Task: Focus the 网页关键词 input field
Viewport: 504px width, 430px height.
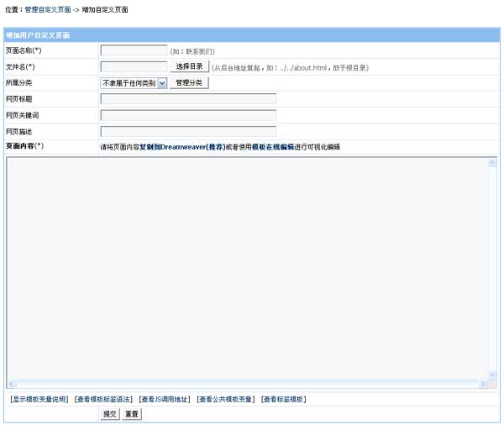Action: tap(188, 115)
